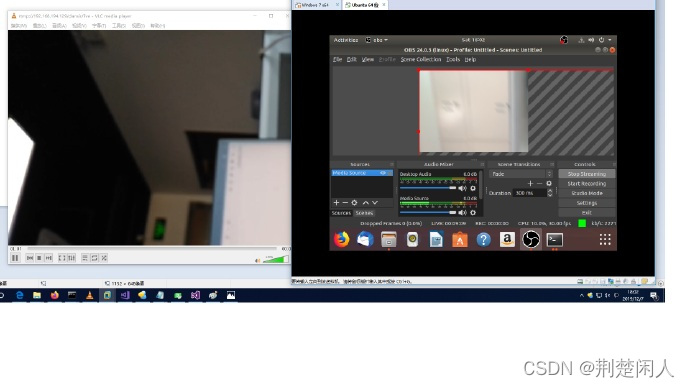Toggle VLC loop mode button
Viewport: 690px width, 388px height.
(x=95, y=258)
